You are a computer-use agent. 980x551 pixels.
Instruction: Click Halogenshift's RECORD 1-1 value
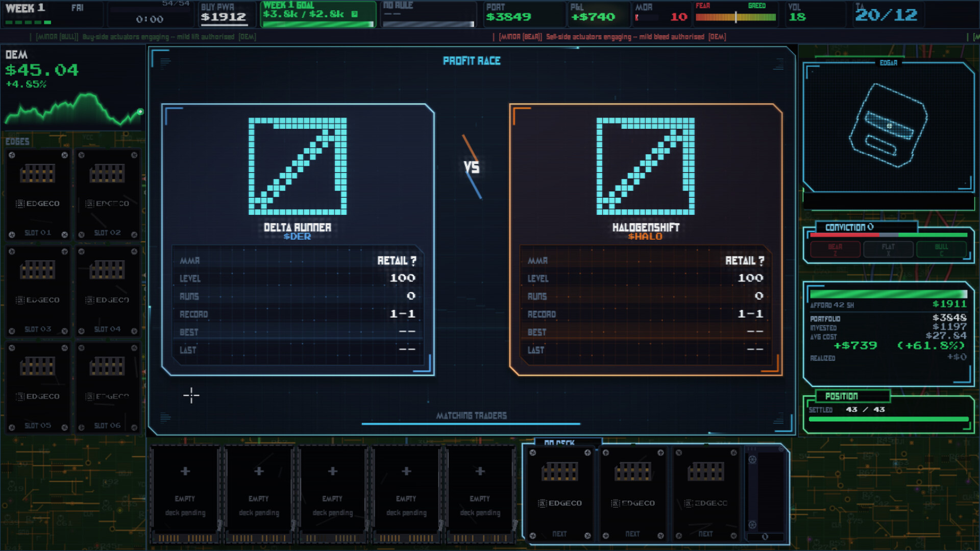tap(750, 314)
